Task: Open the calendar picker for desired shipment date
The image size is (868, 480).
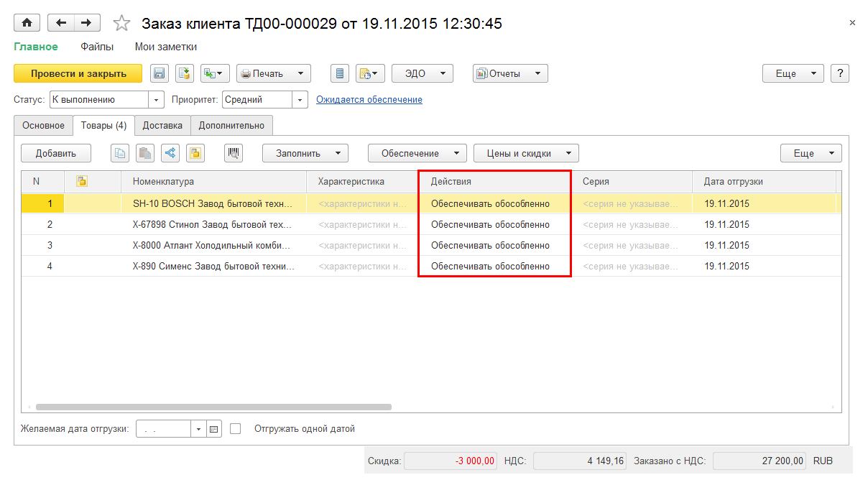Action: coord(214,429)
